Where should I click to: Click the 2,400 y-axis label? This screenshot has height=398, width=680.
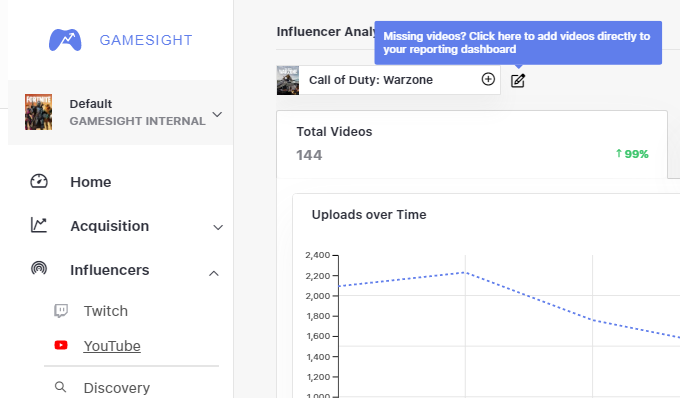pos(318,255)
